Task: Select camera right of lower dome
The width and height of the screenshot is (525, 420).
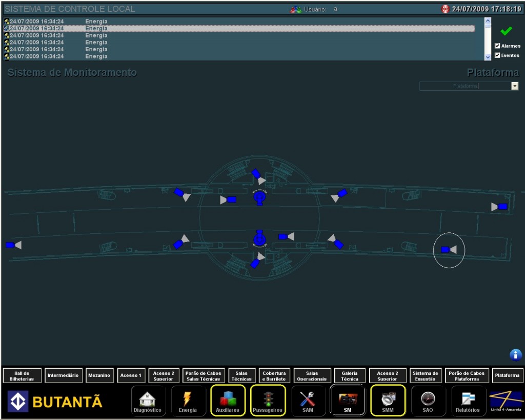Action: click(x=286, y=236)
